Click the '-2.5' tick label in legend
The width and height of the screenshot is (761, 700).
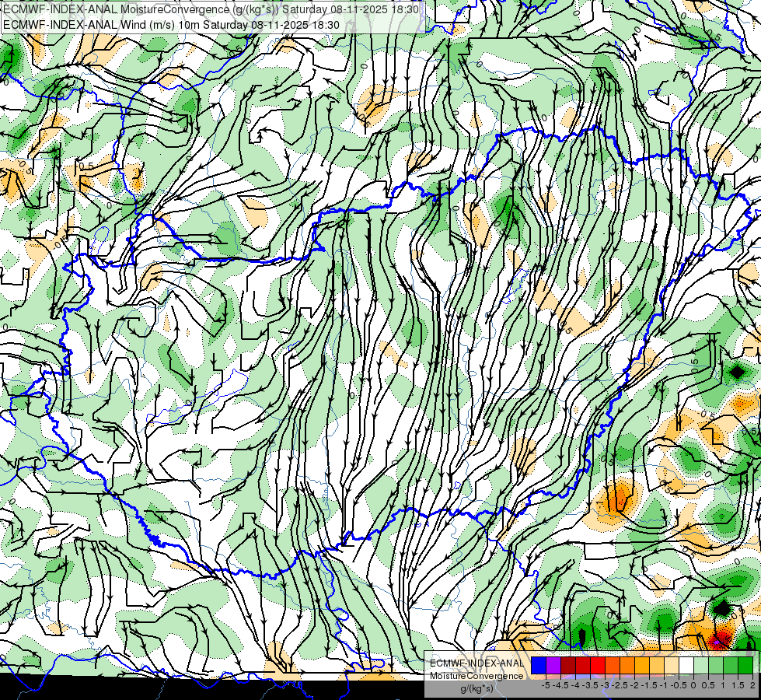coord(620,685)
